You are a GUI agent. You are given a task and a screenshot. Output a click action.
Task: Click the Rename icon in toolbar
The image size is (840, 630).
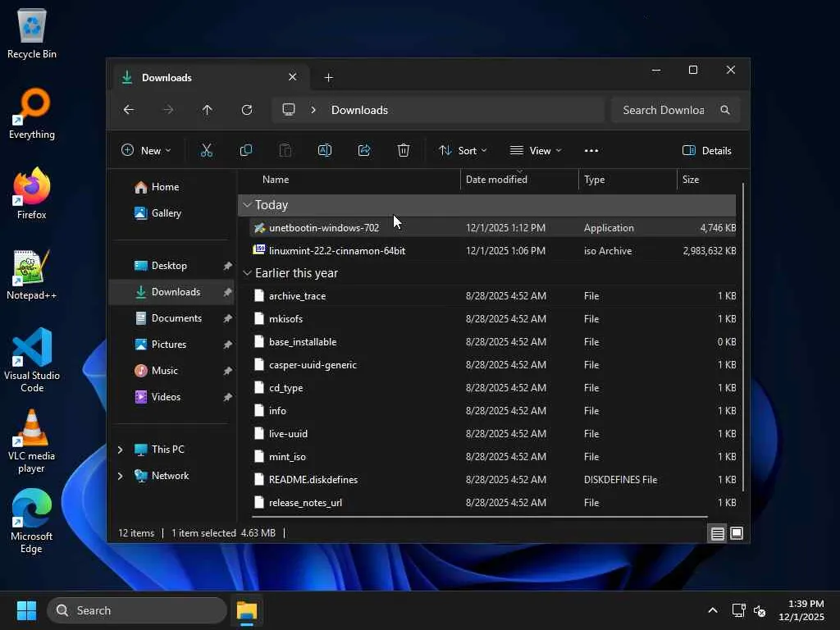(x=325, y=151)
